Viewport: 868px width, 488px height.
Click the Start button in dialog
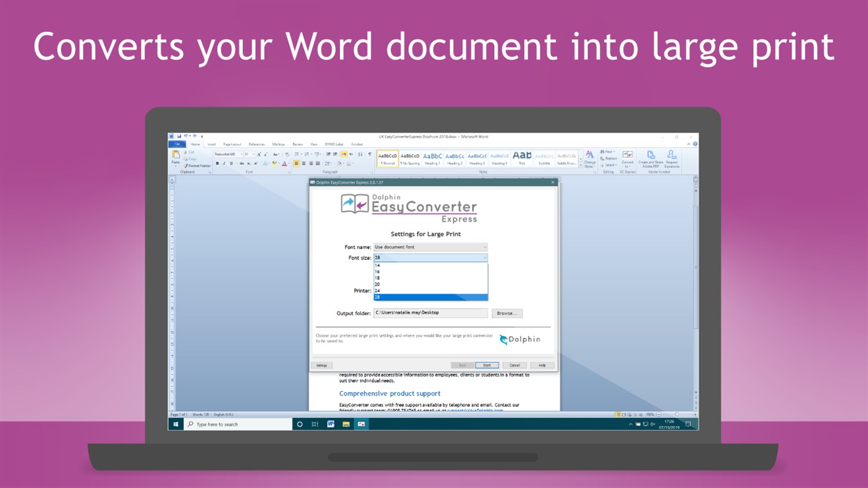486,365
